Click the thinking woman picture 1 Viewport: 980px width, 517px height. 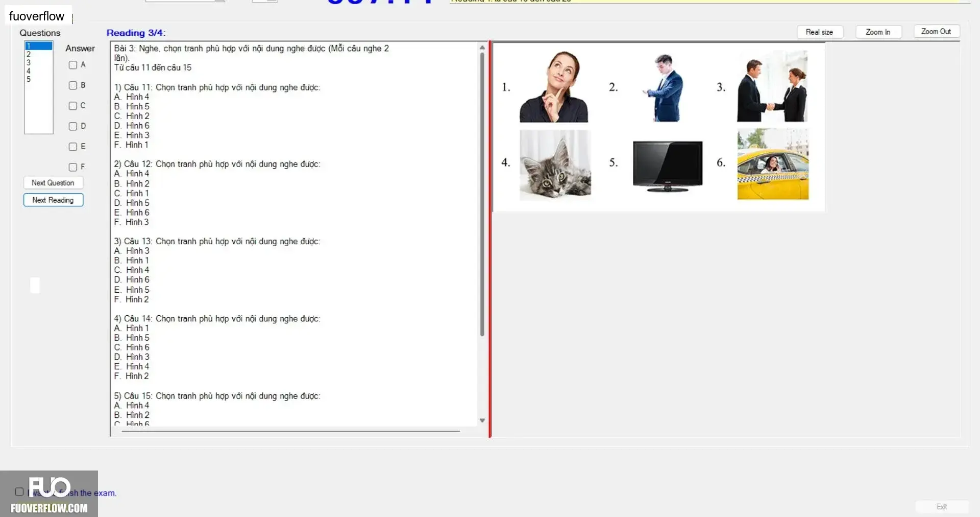point(554,87)
